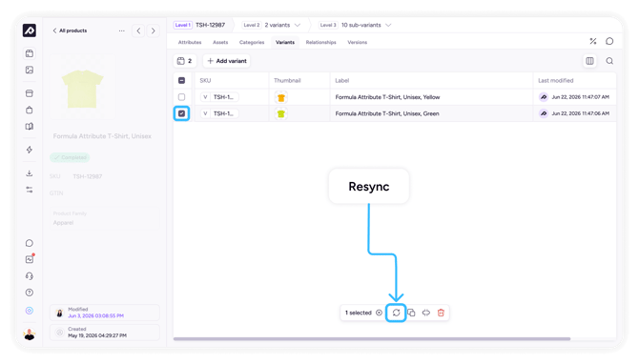This screenshot has height=364, width=639.
Task: Open the products box icon in sidebar
Action: pos(30,53)
